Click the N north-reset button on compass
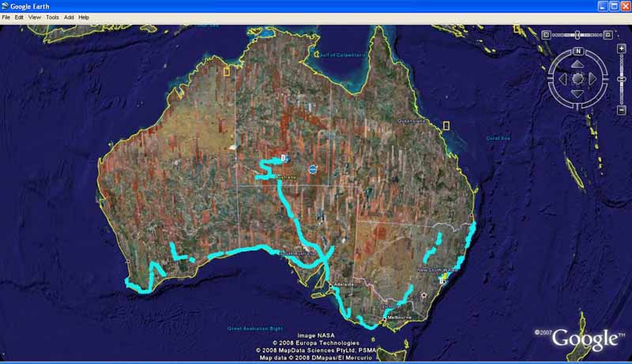This screenshot has height=364, width=632. 577,51
